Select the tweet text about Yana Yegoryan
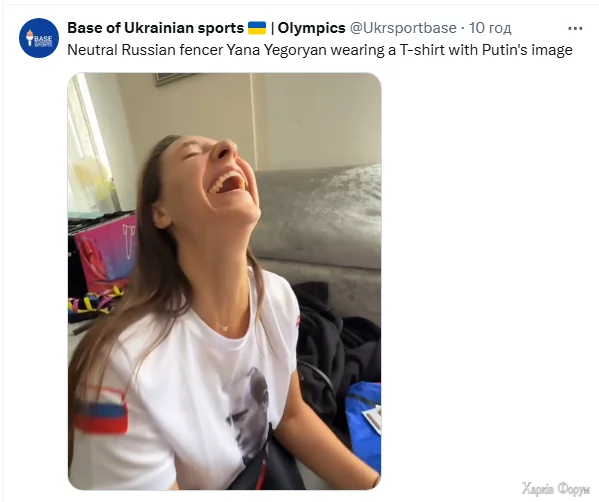Viewport: 599px width, 502px height. [320, 50]
